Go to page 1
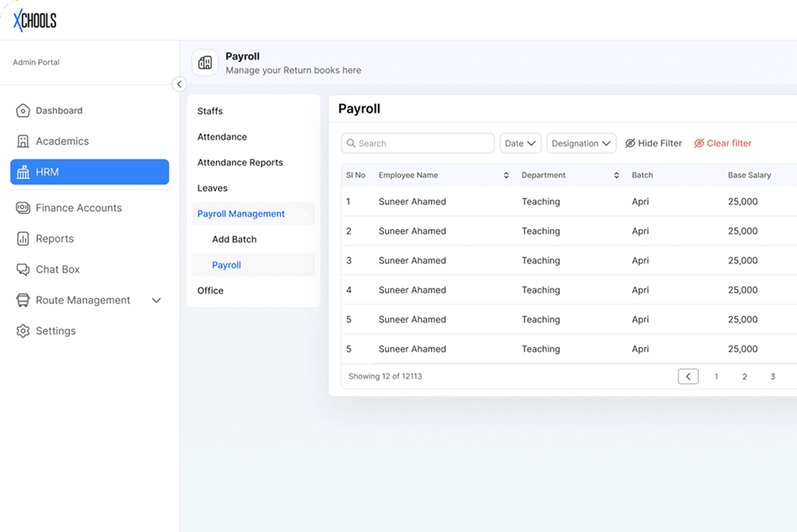The width and height of the screenshot is (797, 532). tap(717, 376)
